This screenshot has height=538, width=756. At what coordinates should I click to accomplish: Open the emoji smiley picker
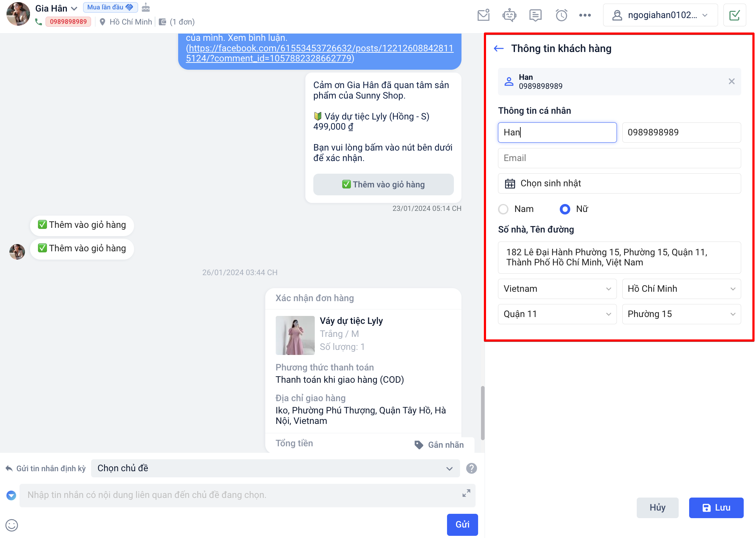[x=12, y=525]
